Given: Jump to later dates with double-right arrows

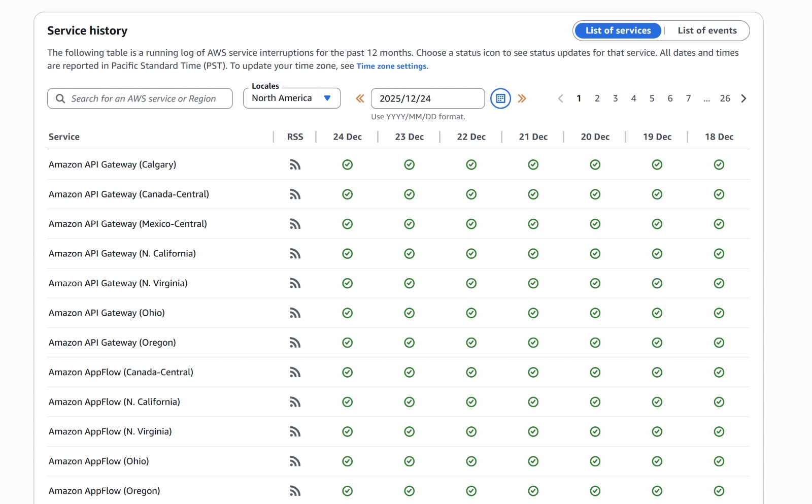Looking at the screenshot, I should click(522, 98).
